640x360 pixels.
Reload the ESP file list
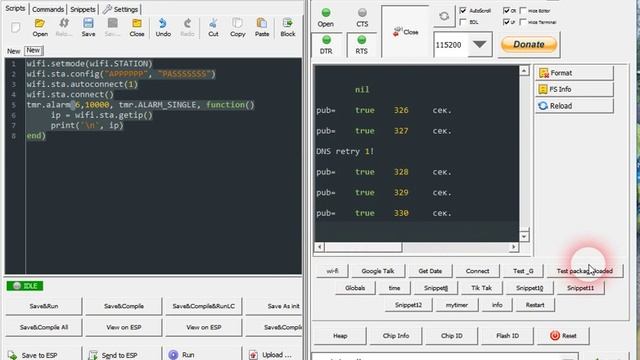click(x=574, y=106)
